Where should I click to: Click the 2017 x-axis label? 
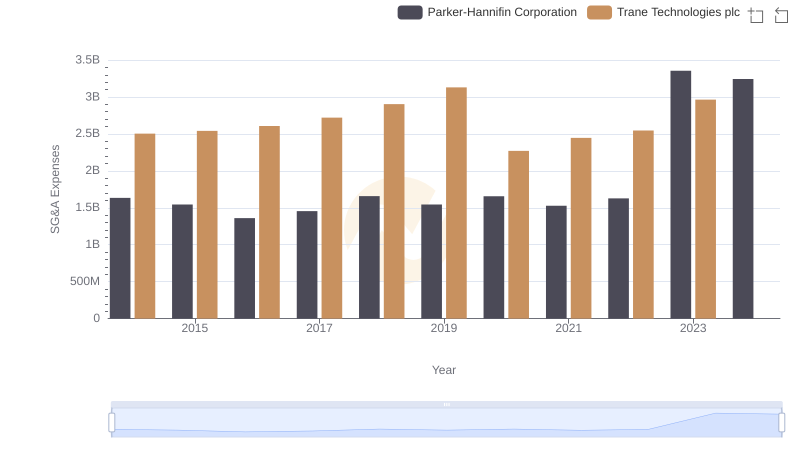319,328
